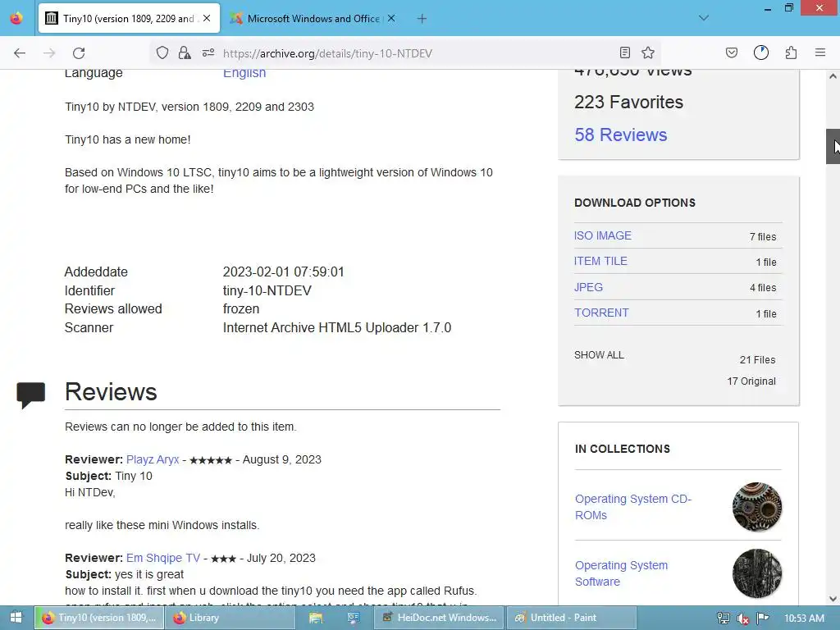Open the monitor app icon beside File Explorer
This screenshot has width=840, height=630.
(353, 618)
